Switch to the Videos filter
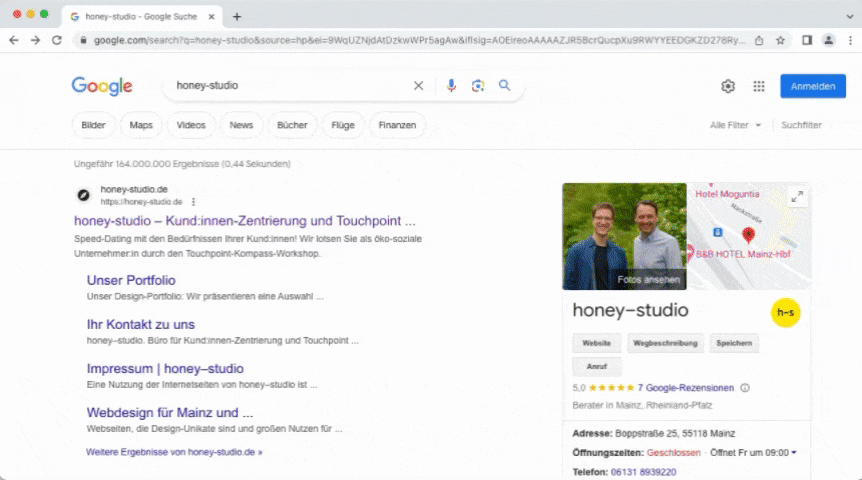862x480 pixels. coord(191,125)
